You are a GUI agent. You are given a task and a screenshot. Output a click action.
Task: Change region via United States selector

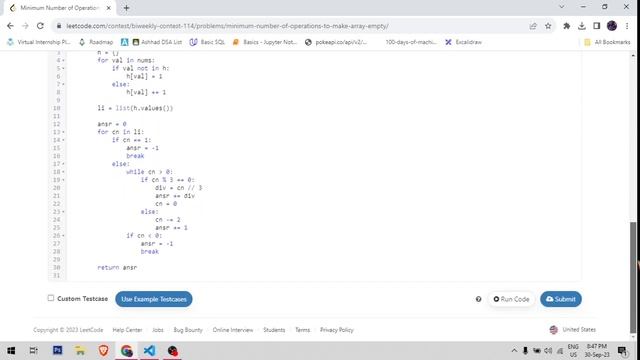pyautogui.click(x=573, y=330)
